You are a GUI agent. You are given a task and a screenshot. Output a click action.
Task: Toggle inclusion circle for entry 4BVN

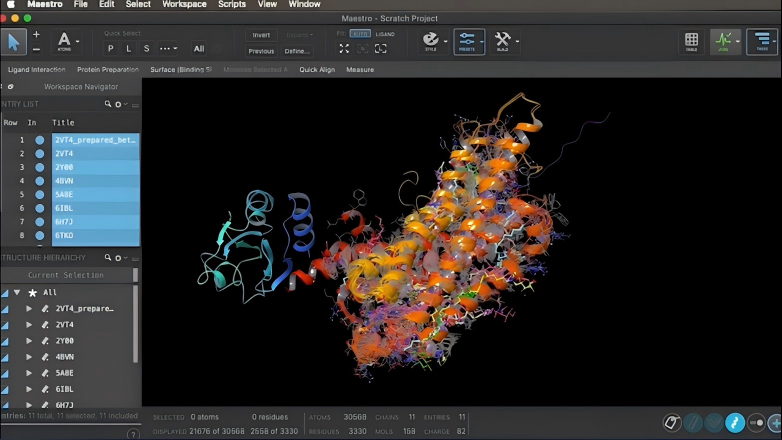point(40,181)
